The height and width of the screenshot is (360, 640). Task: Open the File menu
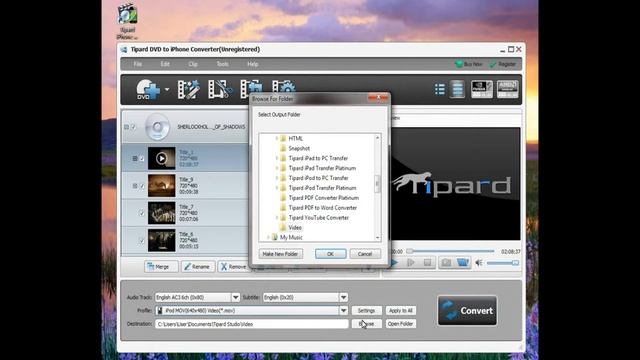[138, 64]
